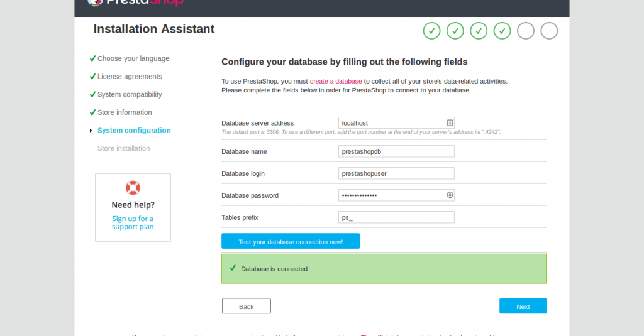Click the Next button
The height and width of the screenshot is (336, 644).
[523, 306]
